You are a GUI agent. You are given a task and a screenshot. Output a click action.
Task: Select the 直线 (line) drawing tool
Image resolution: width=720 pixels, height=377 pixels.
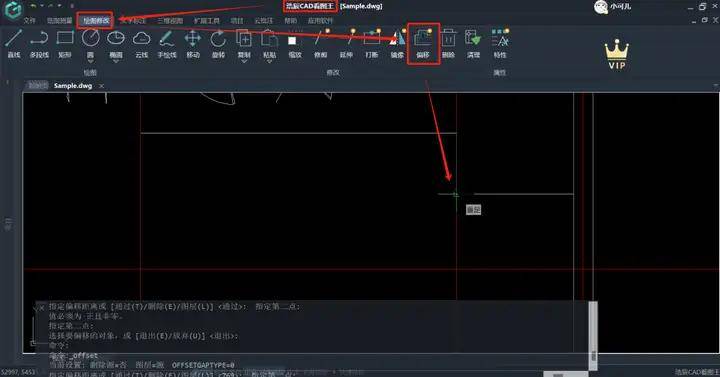[x=14, y=43]
